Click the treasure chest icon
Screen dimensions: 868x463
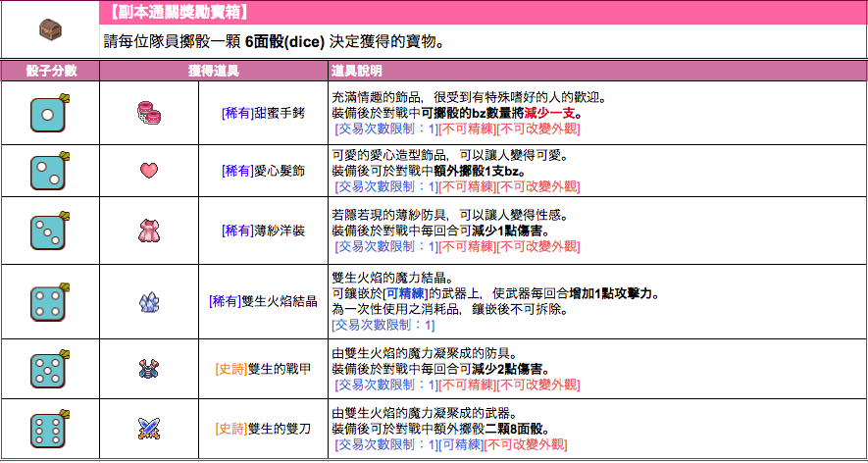[x=50, y=28]
